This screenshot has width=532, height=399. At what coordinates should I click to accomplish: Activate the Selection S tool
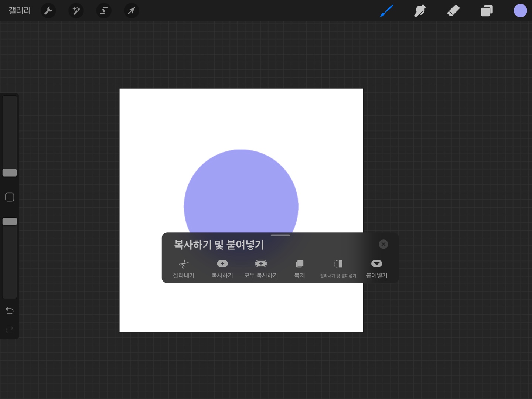click(x=104, y=11)
